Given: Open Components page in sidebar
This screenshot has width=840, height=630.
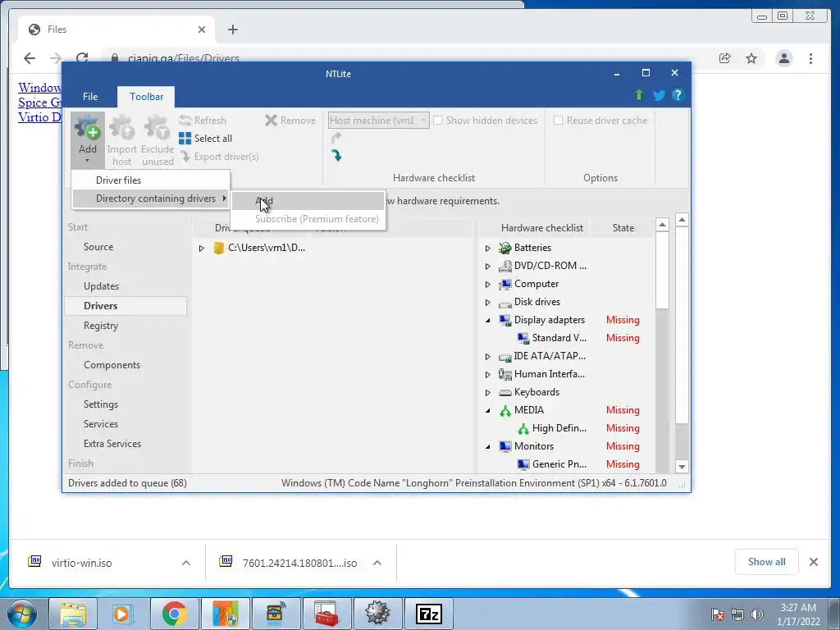Looking at the screenshot, I should (112, 365).
